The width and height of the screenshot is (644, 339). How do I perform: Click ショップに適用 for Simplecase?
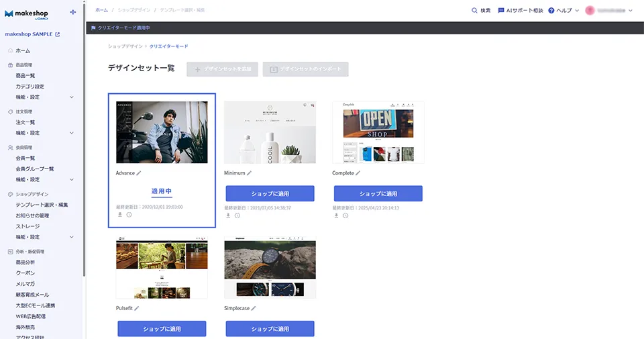pos(270,328)
